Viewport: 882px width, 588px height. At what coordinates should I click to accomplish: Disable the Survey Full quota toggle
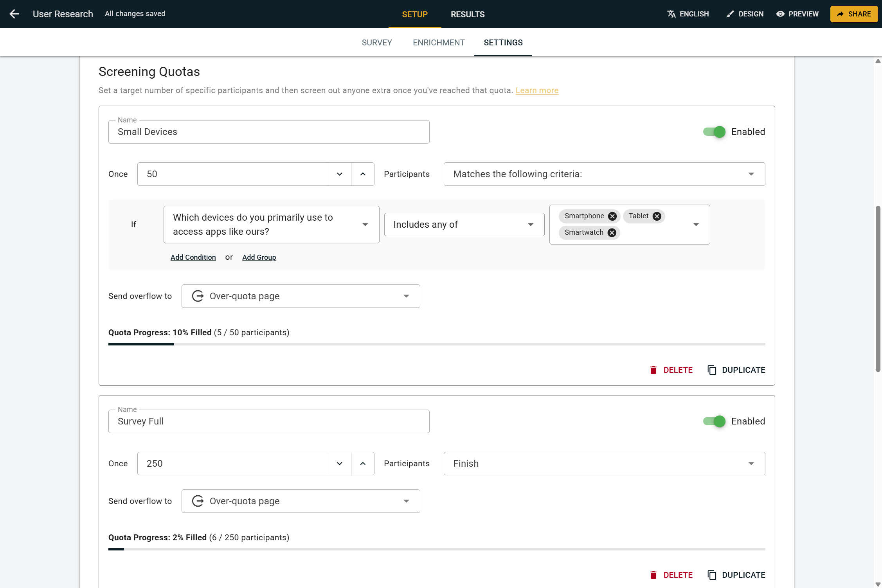click(x=715, y=421)
